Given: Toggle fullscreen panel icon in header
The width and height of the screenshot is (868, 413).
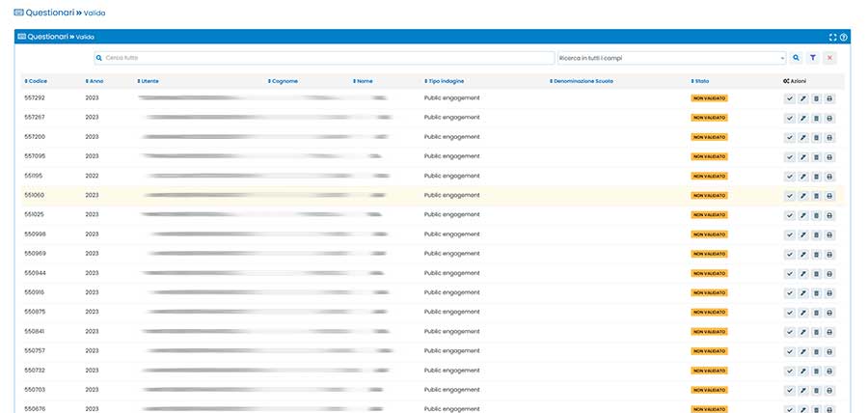Looking at the screenshot, I should click(x=833, y=37).
